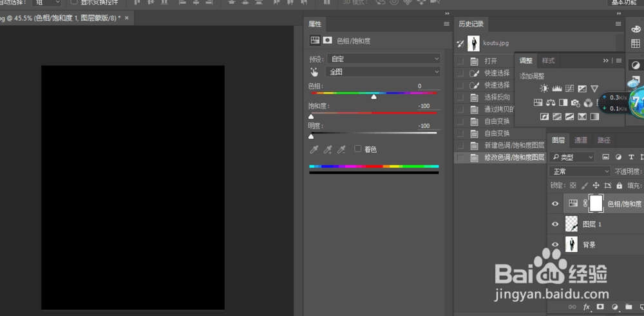
Task: Add a Selective Color adjustment
Action: (x=582, y=117)
